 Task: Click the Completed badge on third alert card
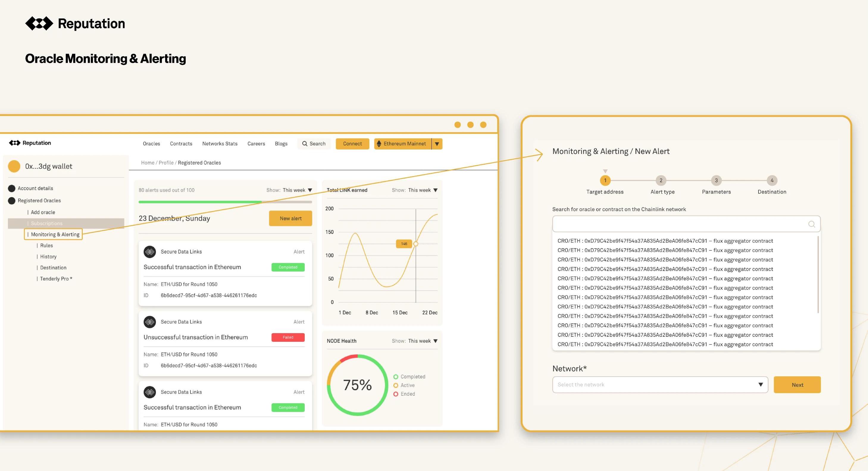[x=288, y=408]
